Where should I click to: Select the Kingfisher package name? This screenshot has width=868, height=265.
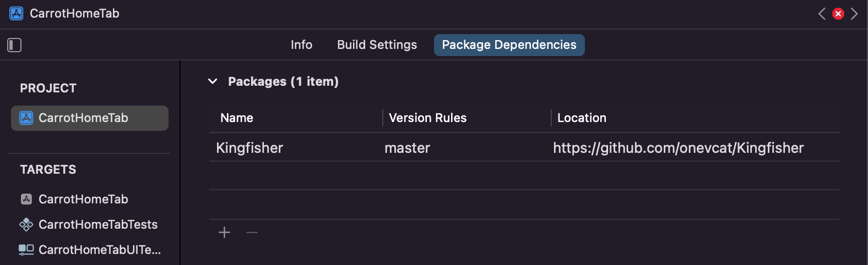(249, 148)
